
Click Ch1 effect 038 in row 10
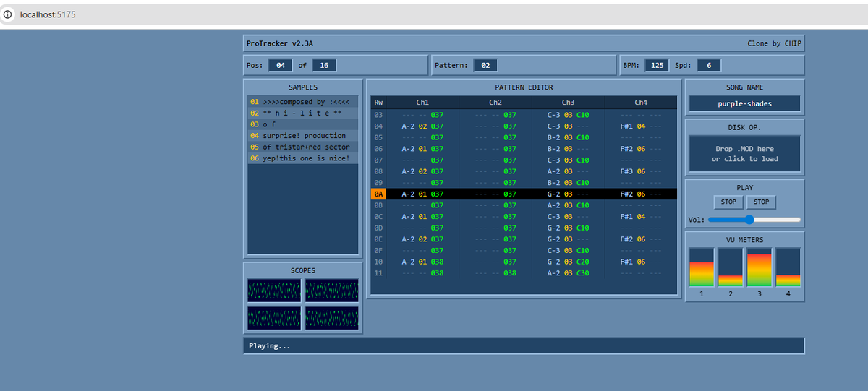click(437, 262)
